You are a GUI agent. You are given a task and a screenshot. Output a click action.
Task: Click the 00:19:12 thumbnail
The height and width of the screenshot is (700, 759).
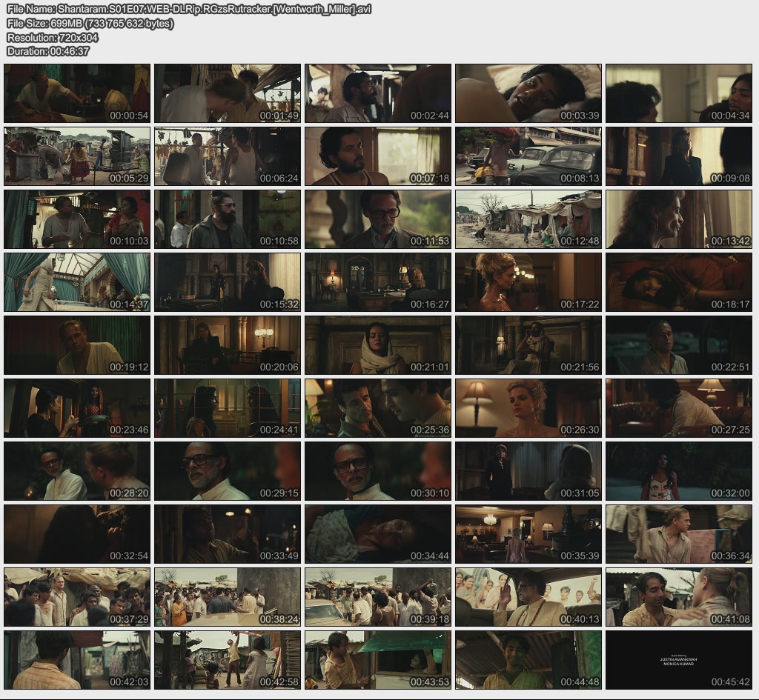point(77,345)
